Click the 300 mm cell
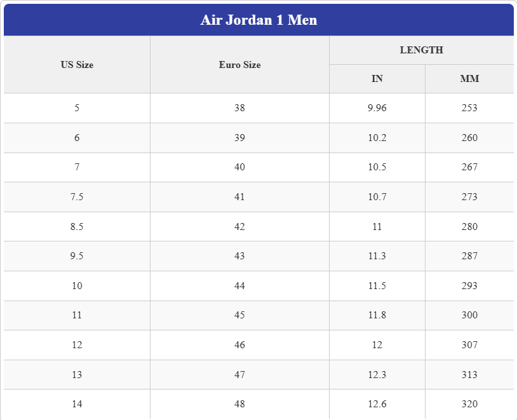 point(469,315)
